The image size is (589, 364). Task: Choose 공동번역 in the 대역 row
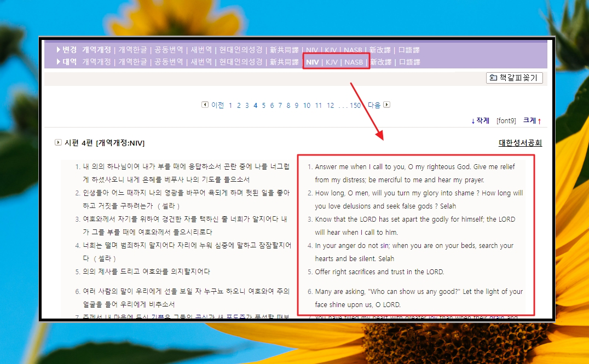169,62
